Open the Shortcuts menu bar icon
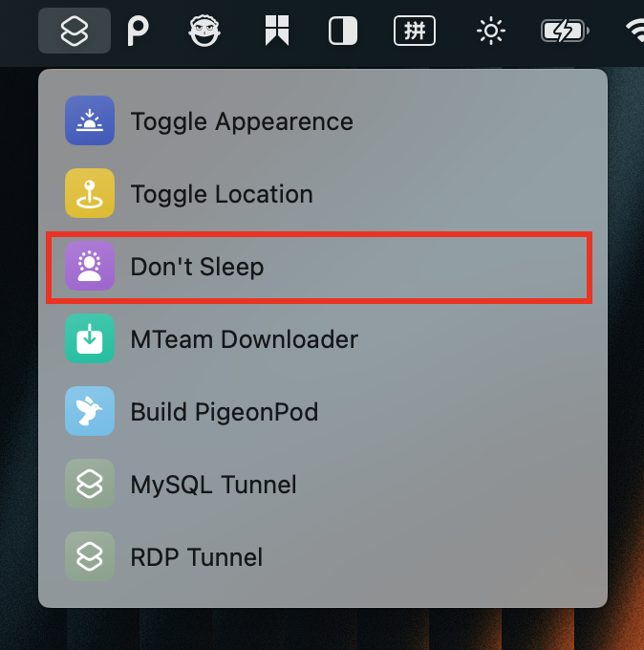This screenshot has height=650, width=644. tap(75, 31)
